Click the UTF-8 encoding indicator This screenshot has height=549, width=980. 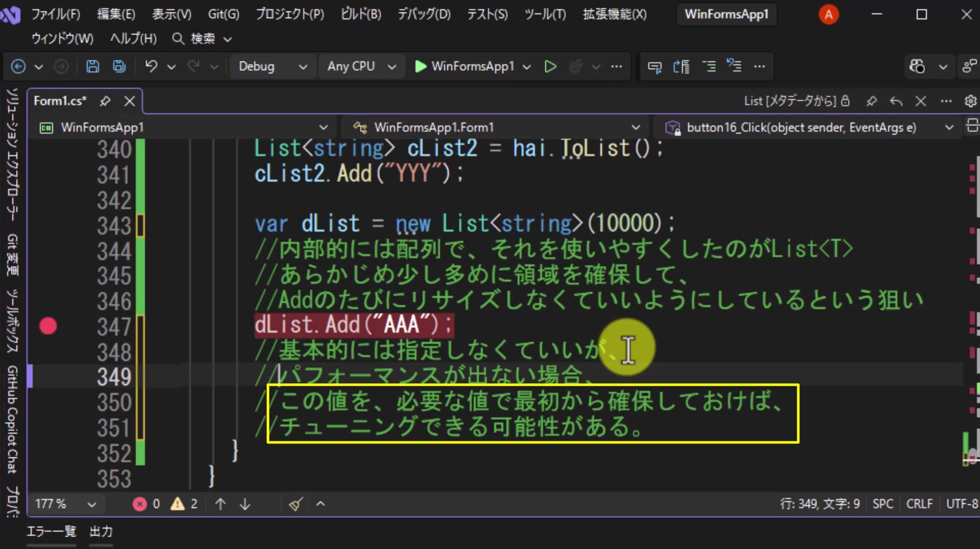coord(962,504)
